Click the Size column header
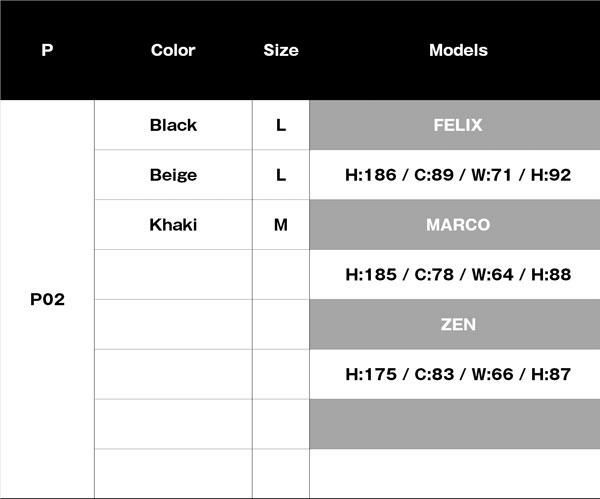 (281, 50)
